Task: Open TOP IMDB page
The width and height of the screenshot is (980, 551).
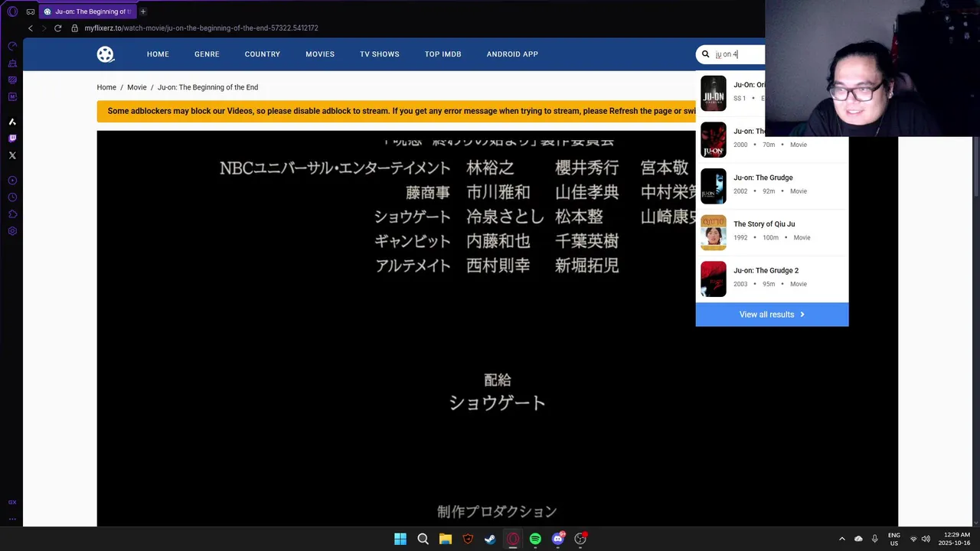Action: (443, 54)
